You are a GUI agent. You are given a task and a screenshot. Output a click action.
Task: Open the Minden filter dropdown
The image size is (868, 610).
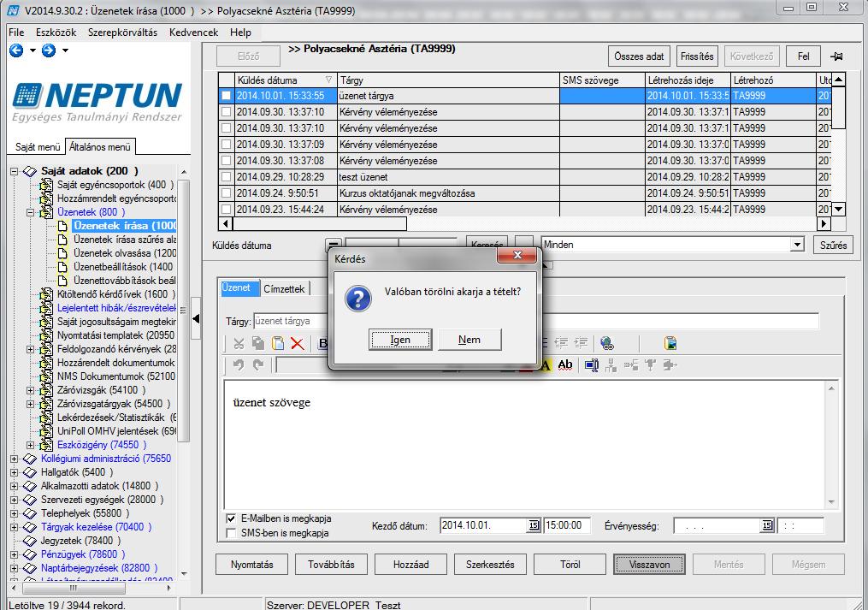796,245
